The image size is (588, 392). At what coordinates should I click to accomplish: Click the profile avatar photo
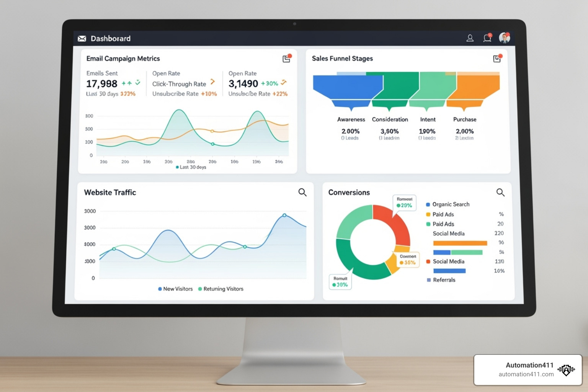[x=504, y=38]
